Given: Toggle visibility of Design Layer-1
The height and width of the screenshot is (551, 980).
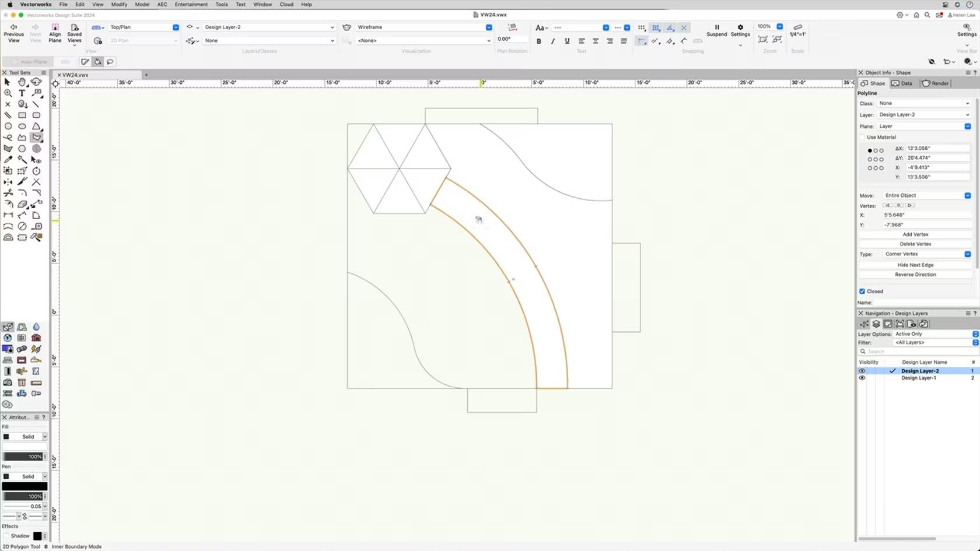Looking at the screenshot, I should tap(862, 378).
